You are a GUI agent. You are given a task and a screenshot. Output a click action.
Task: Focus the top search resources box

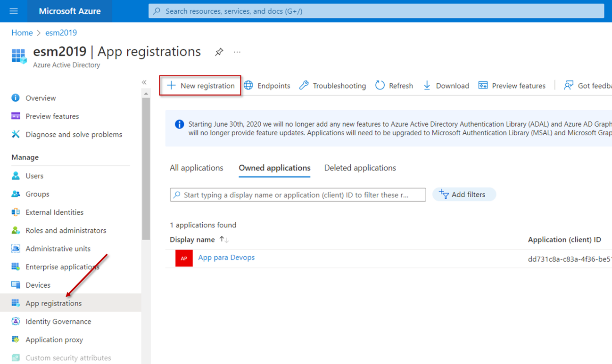(x=376, y=11)
